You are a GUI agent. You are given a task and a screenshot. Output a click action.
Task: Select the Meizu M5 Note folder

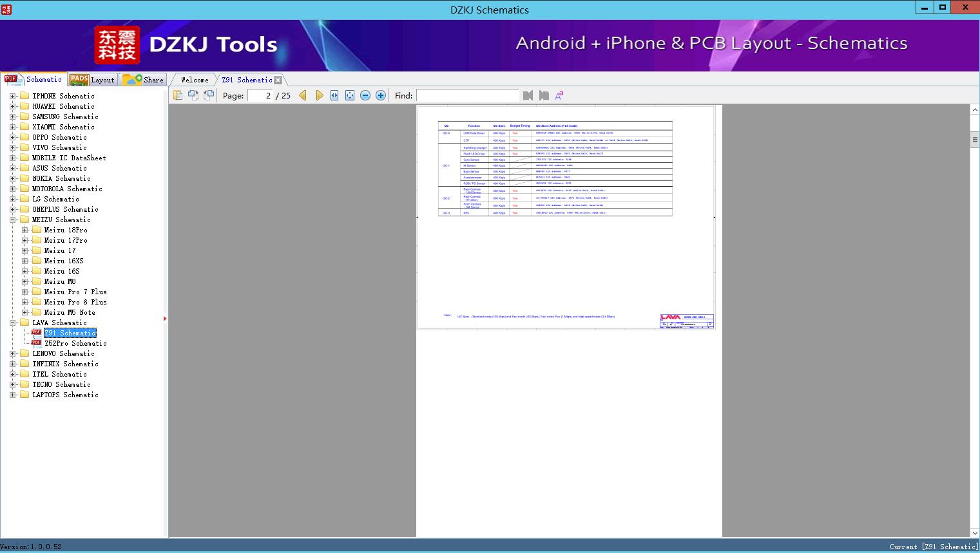70,312
